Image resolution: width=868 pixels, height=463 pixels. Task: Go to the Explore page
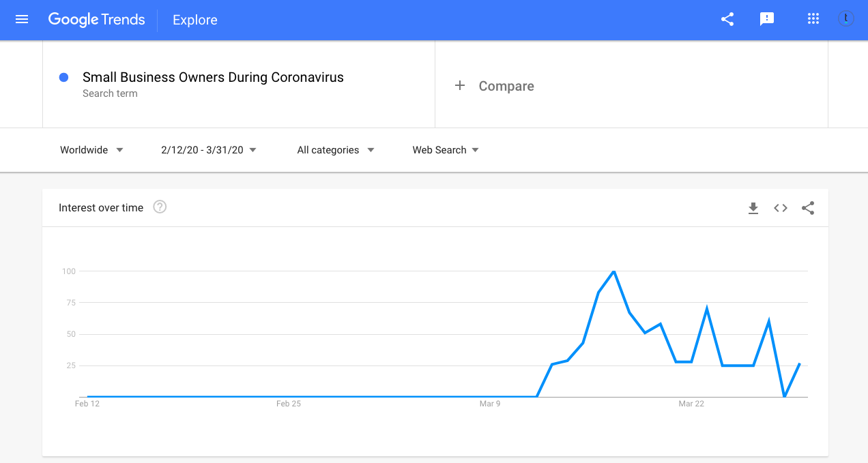coord(194,20)
